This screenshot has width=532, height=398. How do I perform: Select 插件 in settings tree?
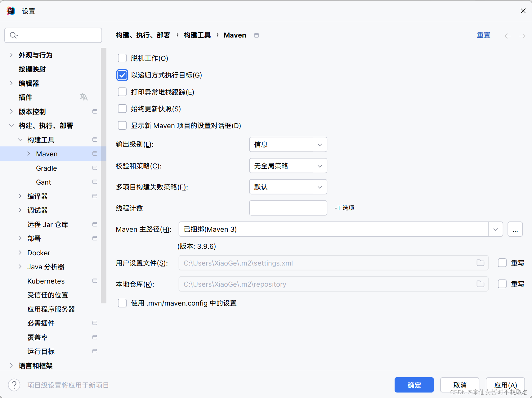[x=25, y=97]
